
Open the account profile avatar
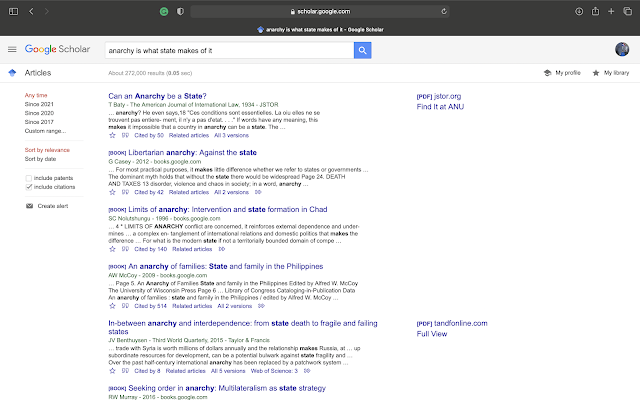(622, 49)
